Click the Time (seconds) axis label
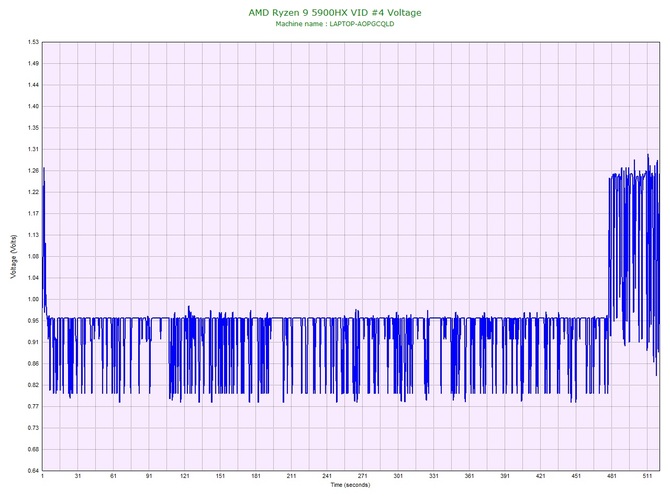The width and height of the screenshot is (670, 502). [x=350, y=484]
